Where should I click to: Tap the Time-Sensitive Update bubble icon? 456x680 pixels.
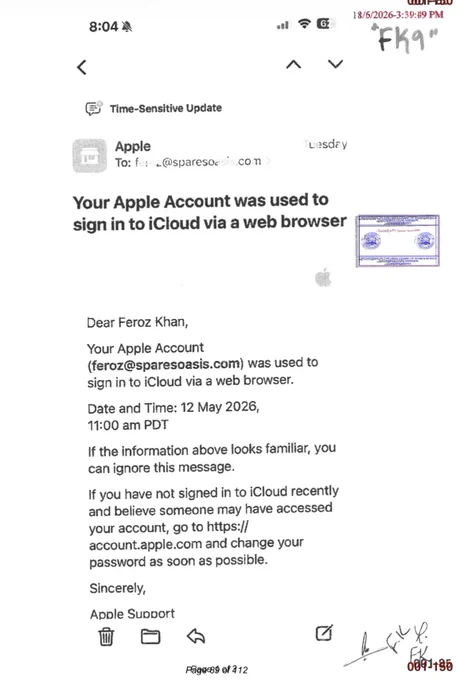pos(93,108)
